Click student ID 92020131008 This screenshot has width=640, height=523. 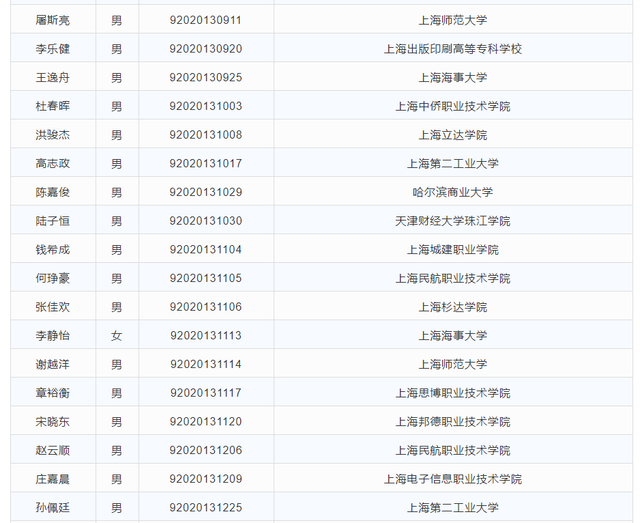tap(206, 135)
